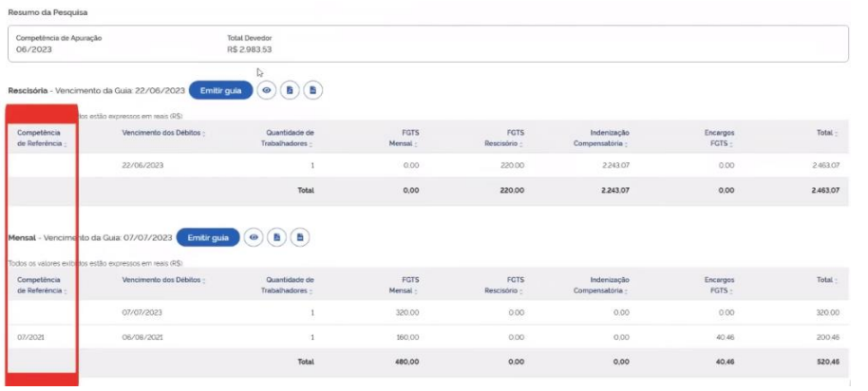Select the 480,00 FGTS Mensal total
This screenshot has width=868, height=391.
point(406,362)
